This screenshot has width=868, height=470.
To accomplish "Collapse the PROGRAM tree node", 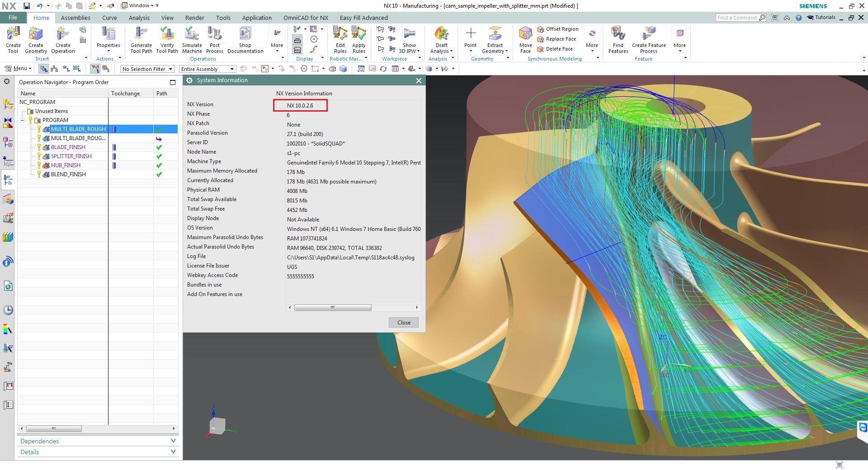I will (23, 120).
